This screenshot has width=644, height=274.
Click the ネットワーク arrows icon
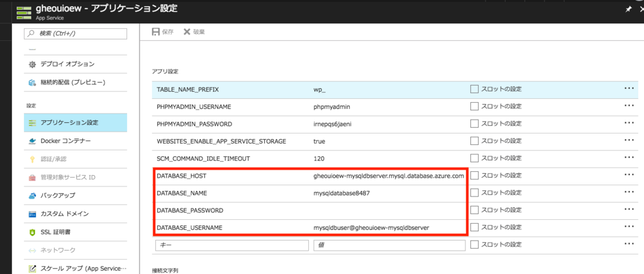point(33,250)
